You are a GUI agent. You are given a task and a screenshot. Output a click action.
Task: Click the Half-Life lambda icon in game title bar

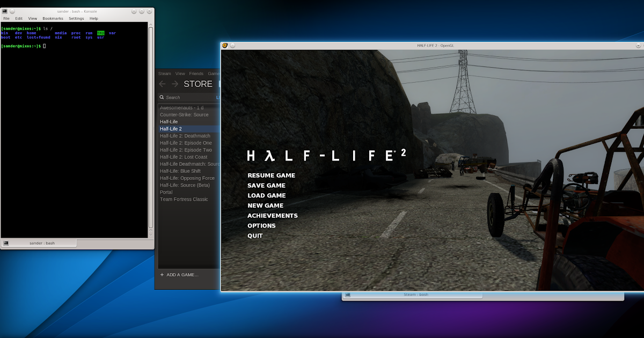pos(225,46)
